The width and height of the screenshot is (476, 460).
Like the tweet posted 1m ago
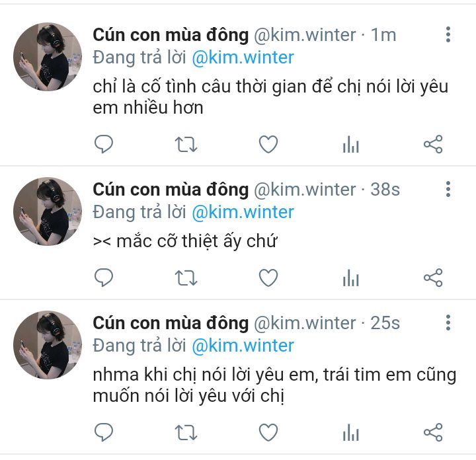pyautogui.click(x=268, y=144)
